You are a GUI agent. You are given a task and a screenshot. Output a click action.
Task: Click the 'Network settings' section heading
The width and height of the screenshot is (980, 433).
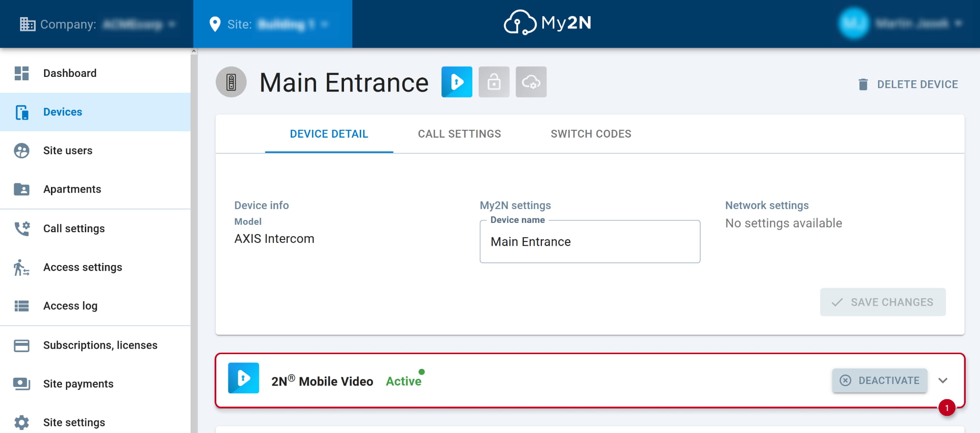coord(767,205)
